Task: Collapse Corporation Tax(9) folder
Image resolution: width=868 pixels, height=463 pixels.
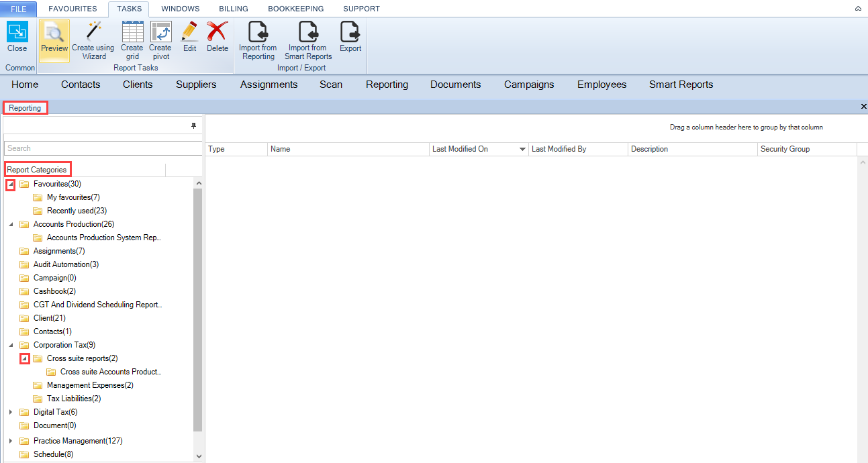Action: tap(10, 345)
